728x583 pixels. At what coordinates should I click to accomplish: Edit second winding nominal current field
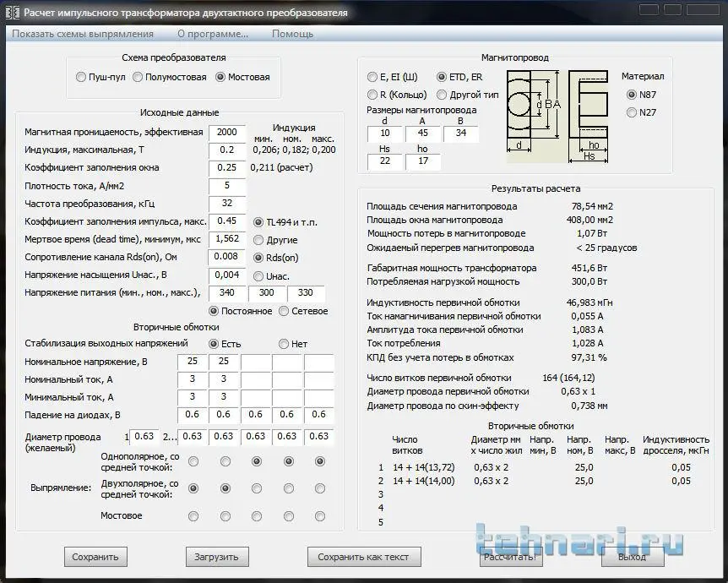[224, 379]
